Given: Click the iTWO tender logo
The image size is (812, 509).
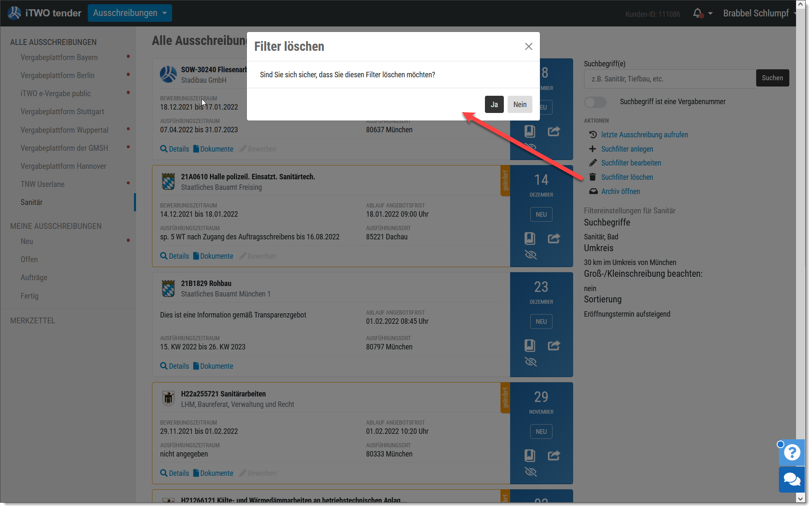Looking at the screenshot, I should click(x=45, y=13).
